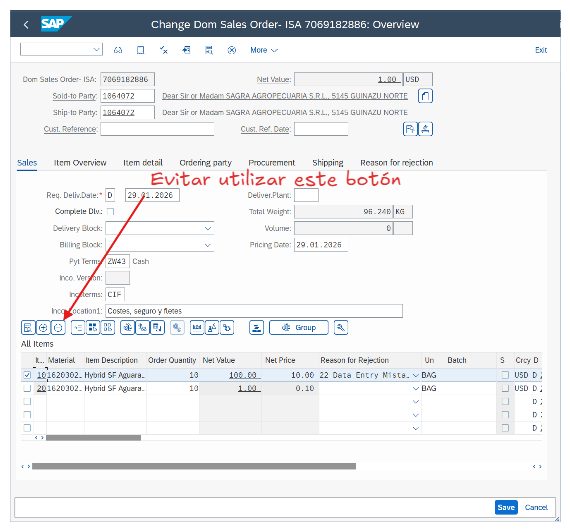Click the person with chart icon in item toolbar
This screenshot has width=570, height=532.
[x=212, y=328]
